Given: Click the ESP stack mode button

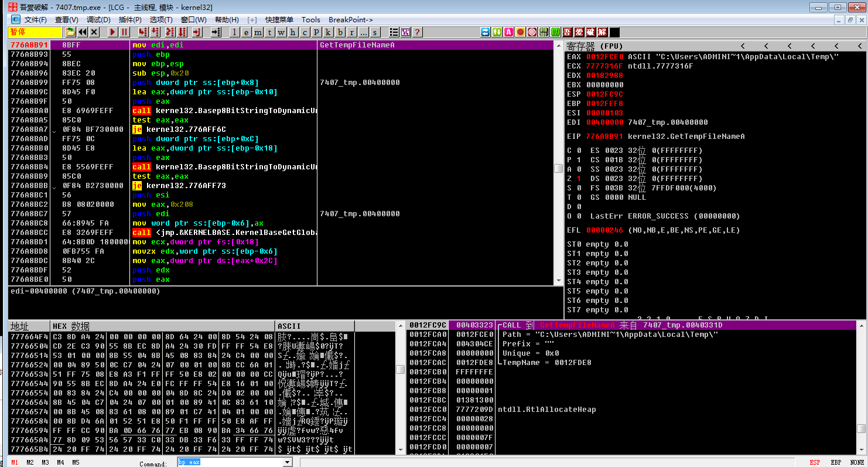Looking at the screenshot, I should (x=815, y=462).
